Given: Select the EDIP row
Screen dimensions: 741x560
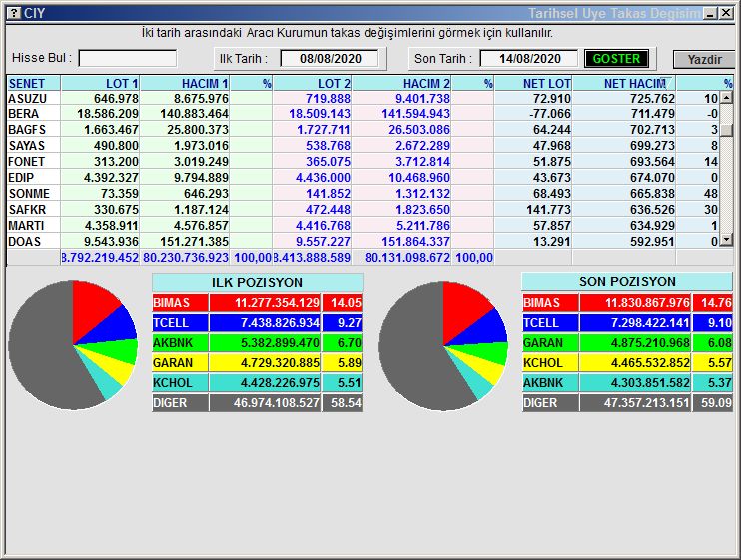Looking at the screenshot, I should click(363, 178).
